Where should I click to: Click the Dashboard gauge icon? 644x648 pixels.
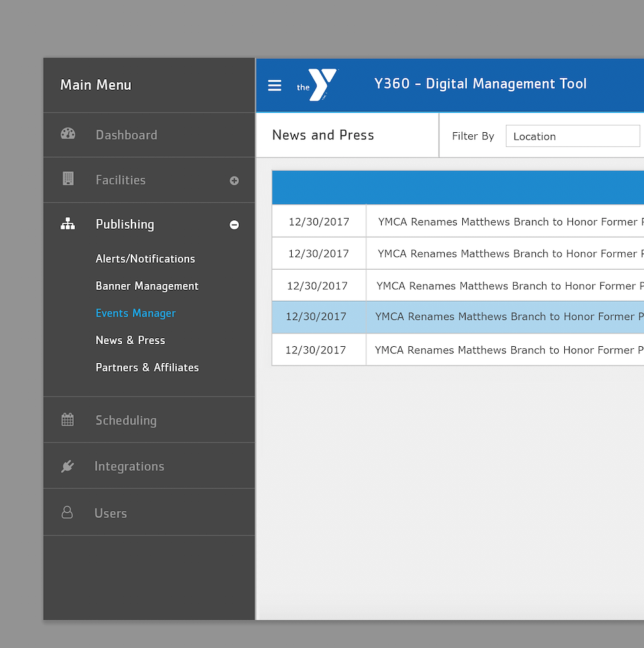68,134
